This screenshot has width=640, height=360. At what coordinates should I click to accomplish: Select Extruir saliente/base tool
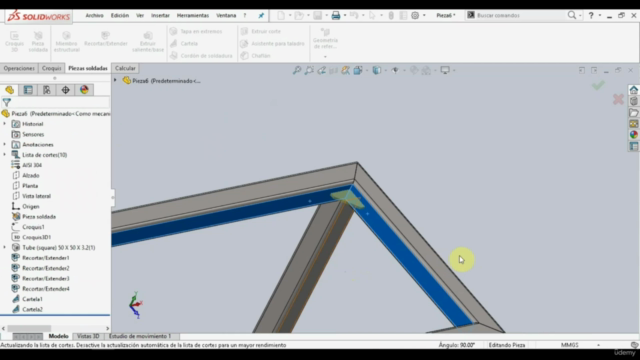[148, 41]
